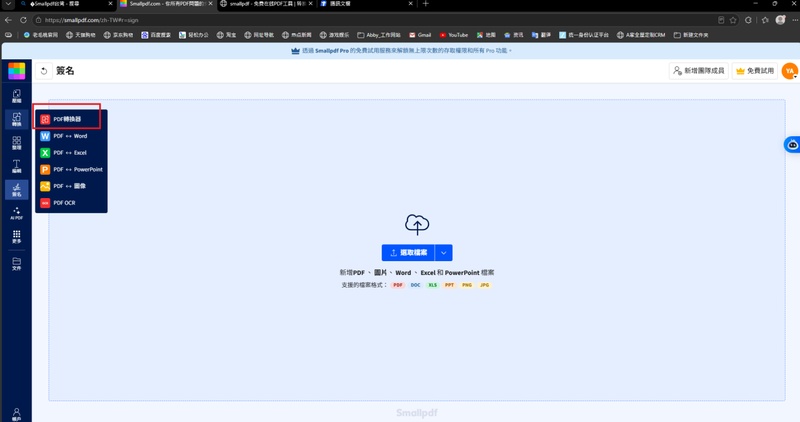This screenshot has height=422, width=800.
Task: Click the PPT format badge
Action: coord(449,285)
